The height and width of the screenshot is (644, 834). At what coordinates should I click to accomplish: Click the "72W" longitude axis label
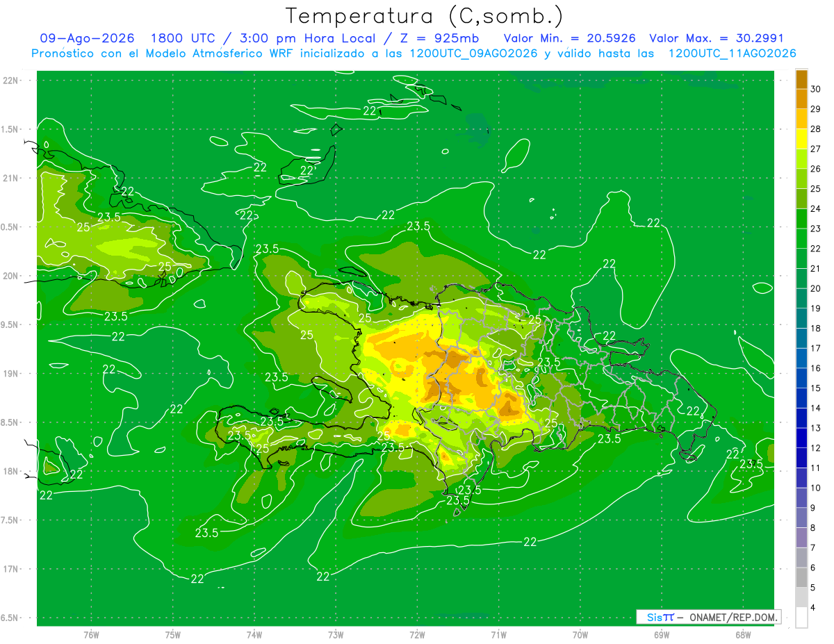[417, 635]
